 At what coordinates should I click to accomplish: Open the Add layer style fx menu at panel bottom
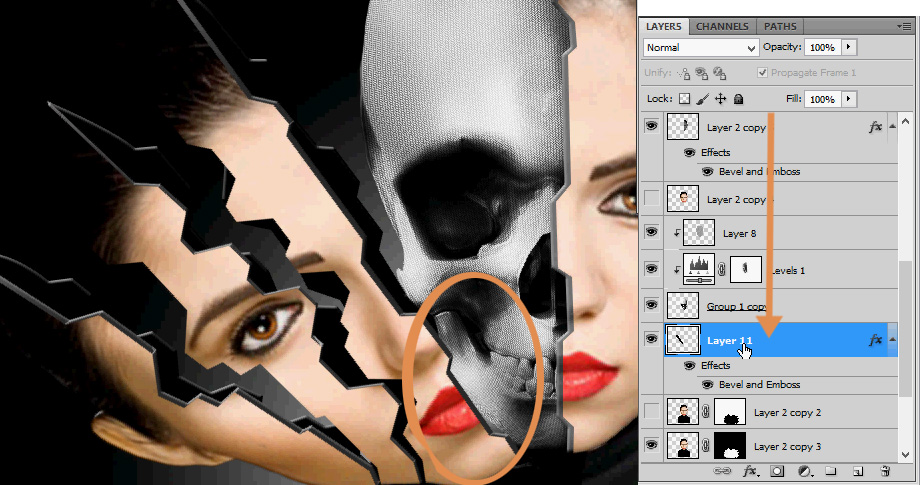[x=749, y=471]
